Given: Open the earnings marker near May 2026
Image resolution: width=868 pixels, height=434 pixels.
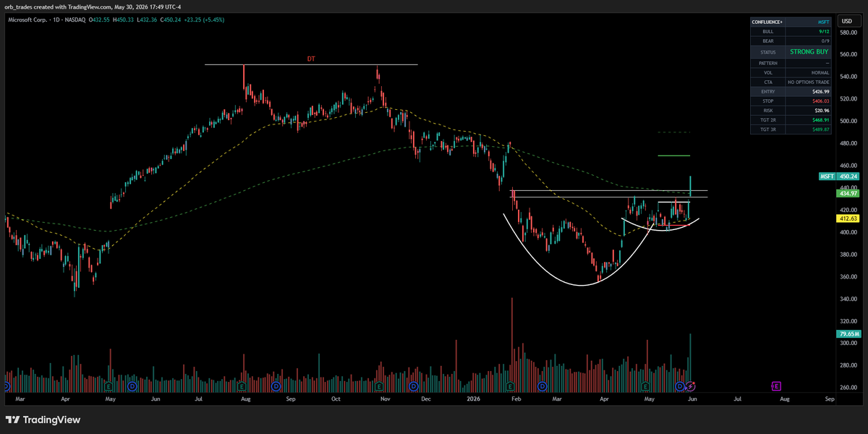Looking at the screenshot, I should (x=645, y=386).
